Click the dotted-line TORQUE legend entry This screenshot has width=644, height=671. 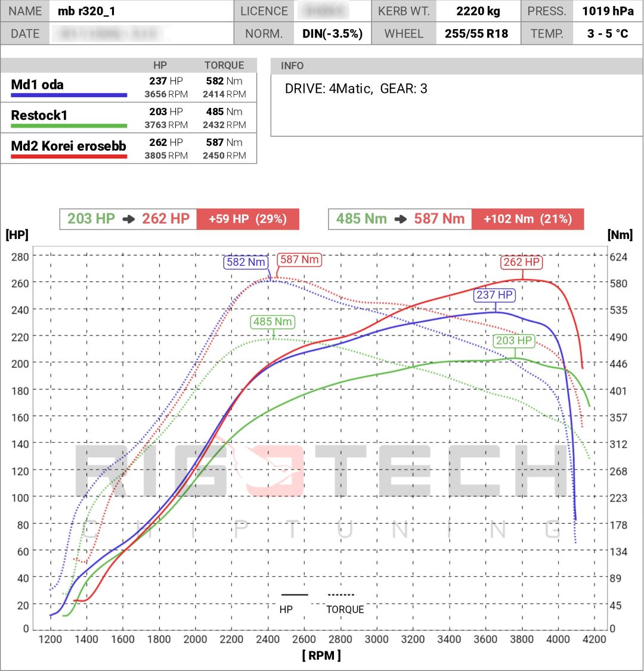[344, 603]
